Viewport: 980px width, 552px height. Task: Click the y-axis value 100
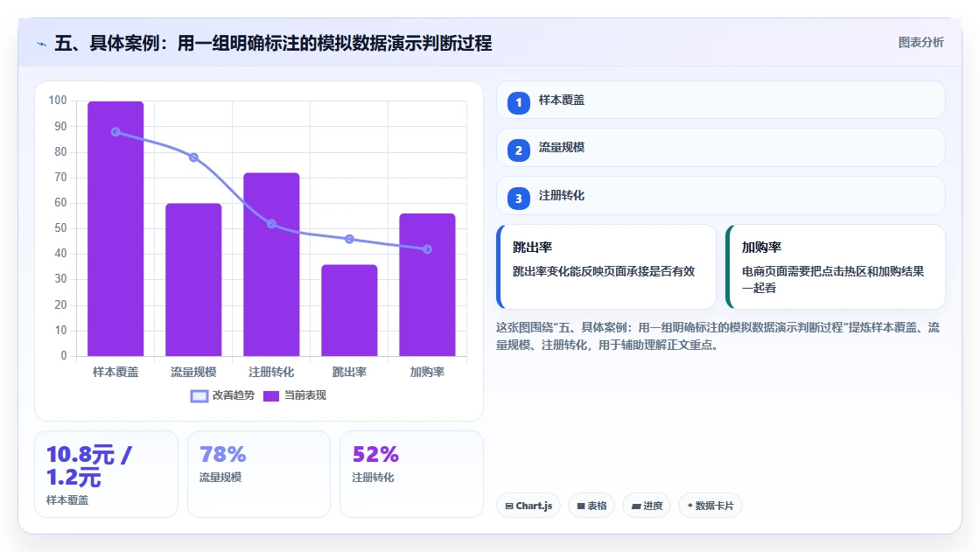(58, 101)
